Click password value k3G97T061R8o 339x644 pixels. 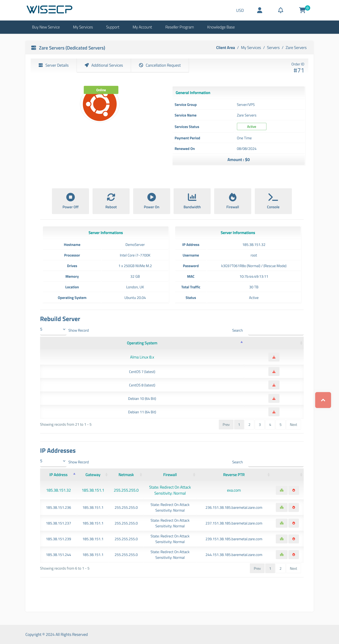click(x=233, y=266)
